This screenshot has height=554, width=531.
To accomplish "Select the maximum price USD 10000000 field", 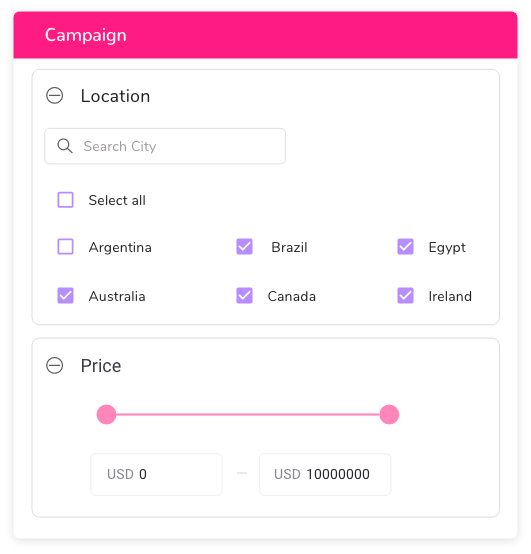I will click(325, 474).
